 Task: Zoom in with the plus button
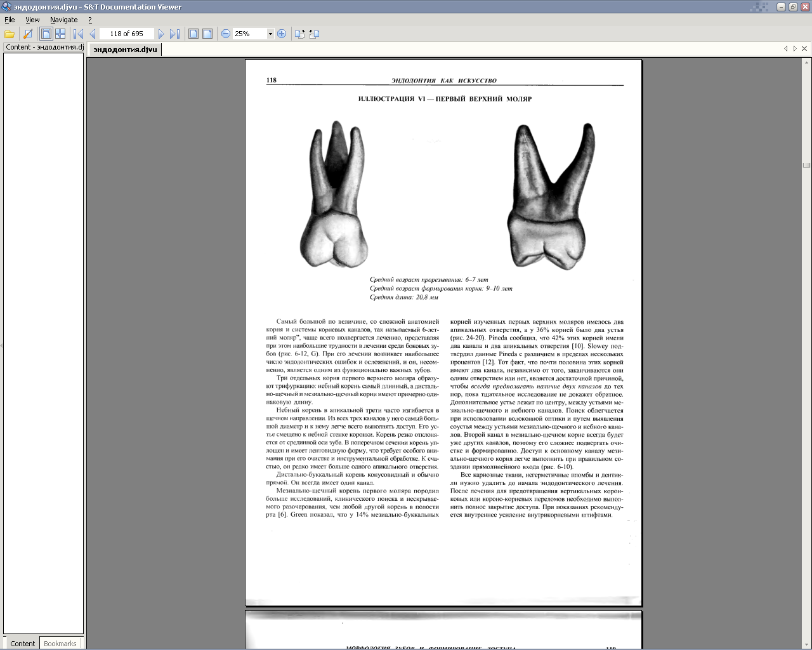coord(282,34)
